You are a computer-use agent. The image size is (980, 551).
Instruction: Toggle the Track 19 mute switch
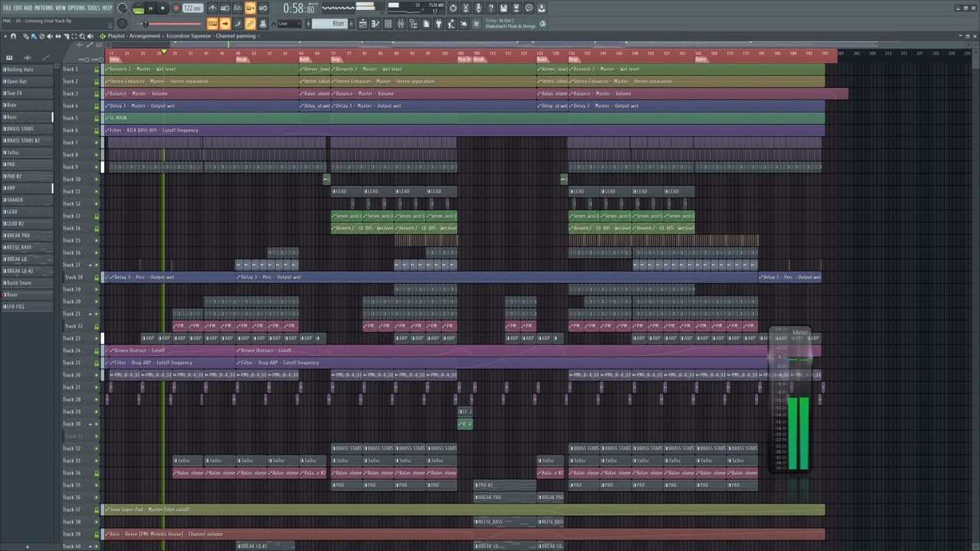coord(96,289)
